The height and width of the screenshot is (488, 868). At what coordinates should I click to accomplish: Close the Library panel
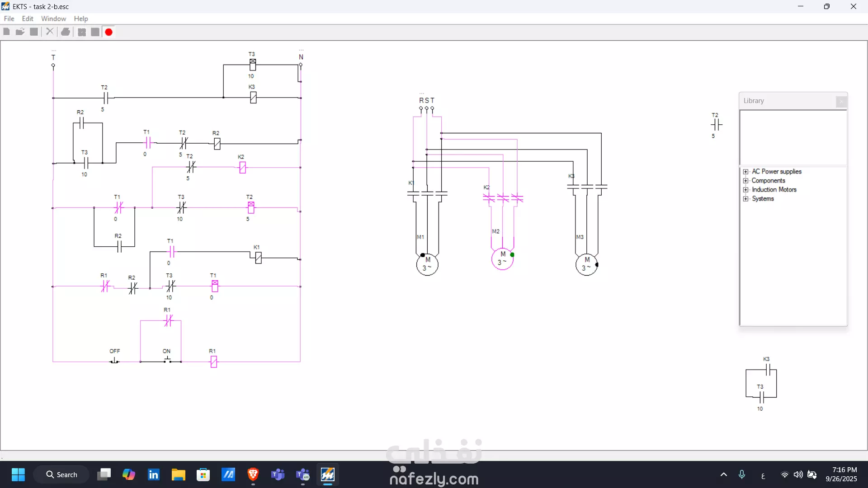pos(841,102)
